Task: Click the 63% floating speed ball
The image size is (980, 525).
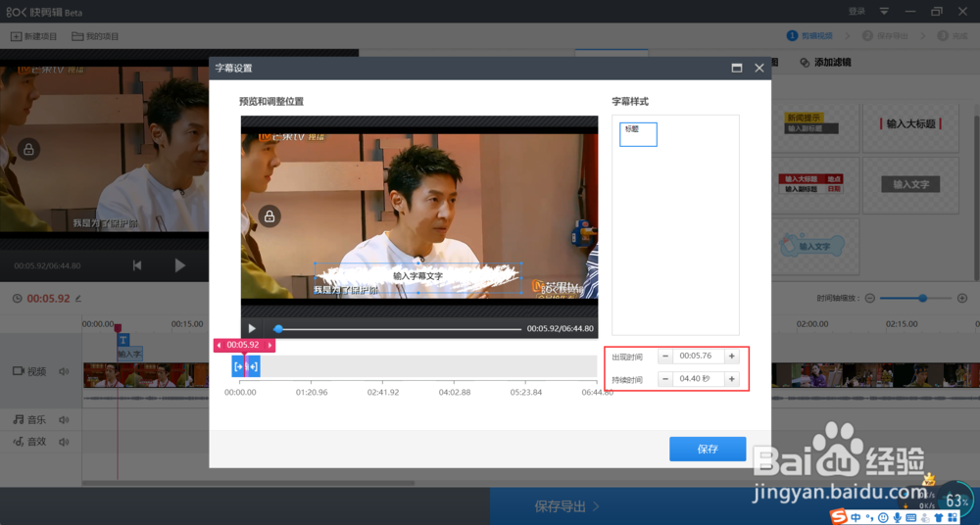Action: click(x=955, y=501)
